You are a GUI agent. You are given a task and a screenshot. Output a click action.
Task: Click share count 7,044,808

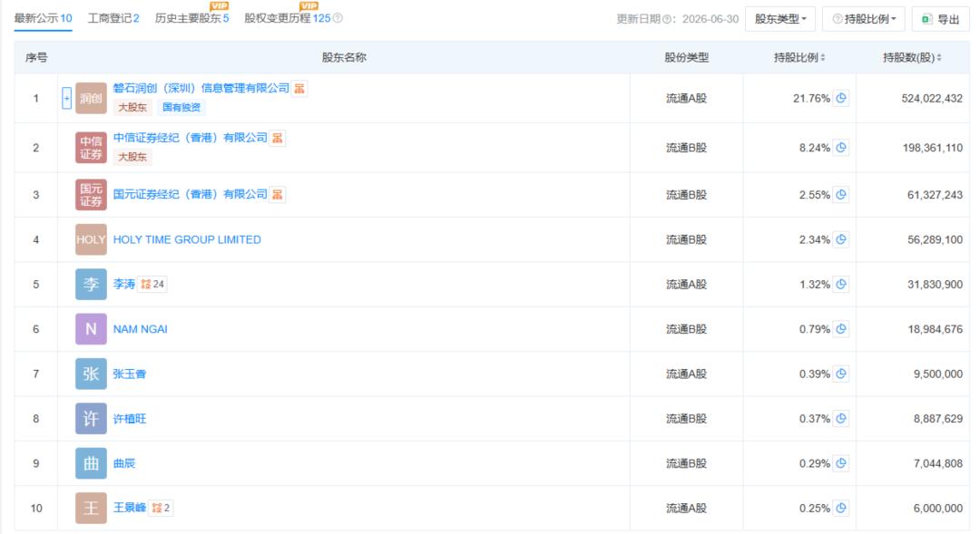point(938,463)
